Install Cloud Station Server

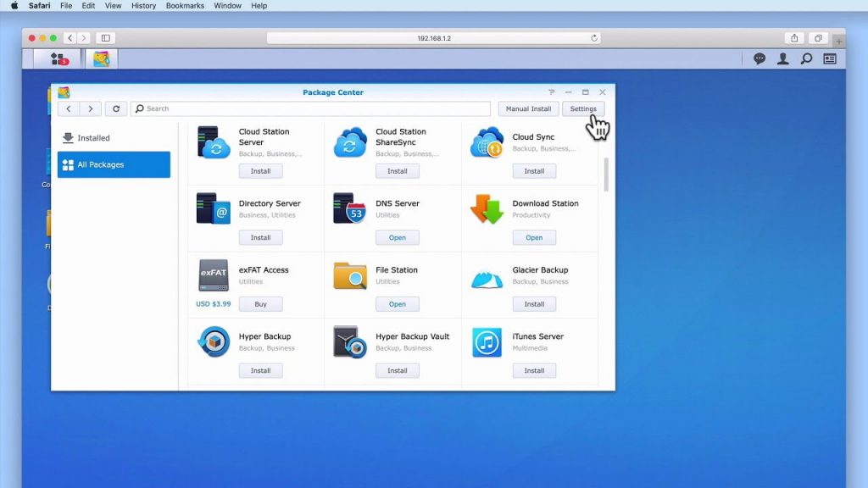[x=261, y=171]
